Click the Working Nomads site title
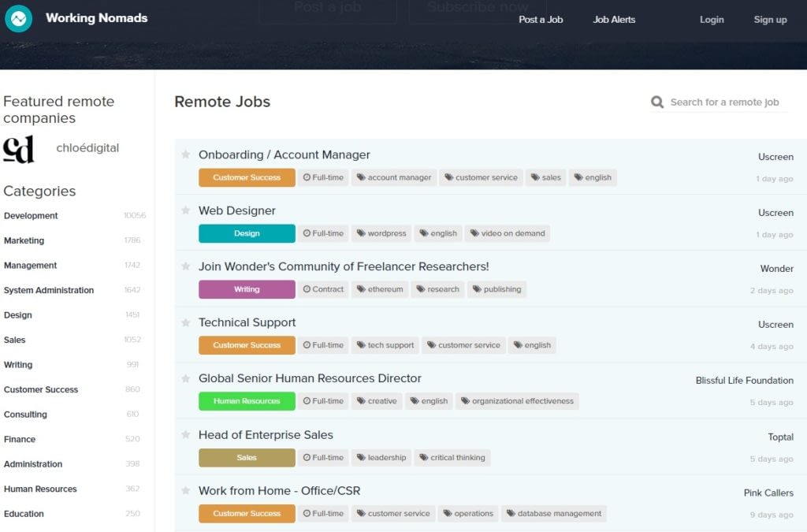807x532 pixels. coord(97,18)
